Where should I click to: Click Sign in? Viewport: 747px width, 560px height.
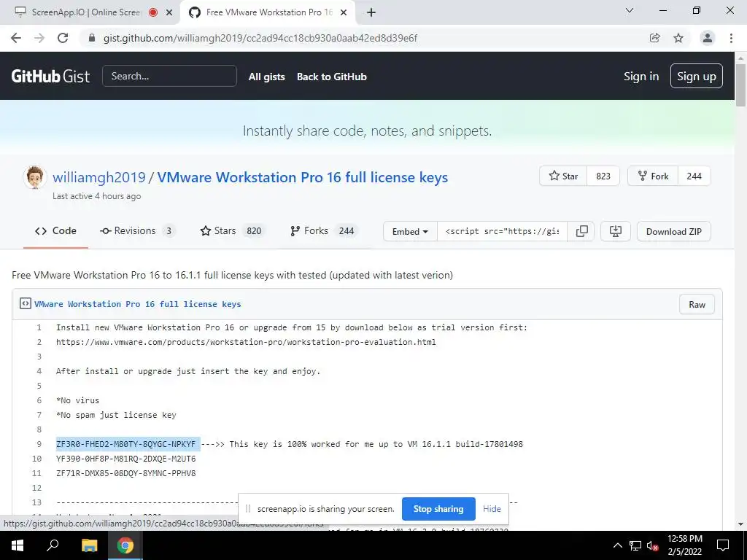(641, 76)
